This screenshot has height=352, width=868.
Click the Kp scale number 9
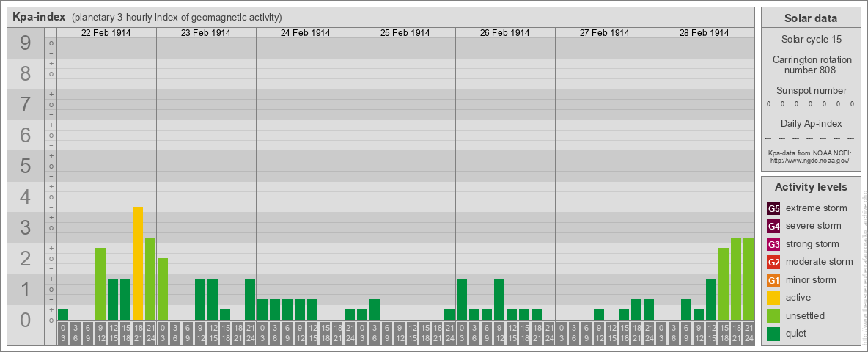point(26,43)
